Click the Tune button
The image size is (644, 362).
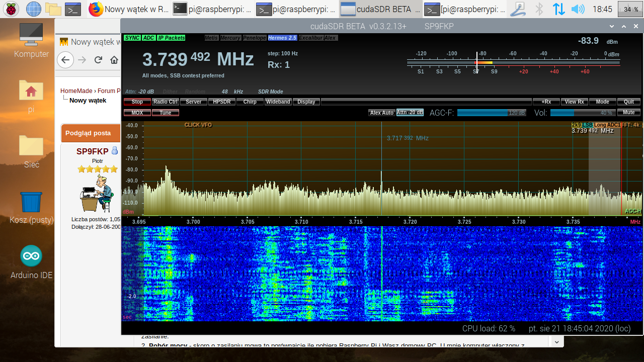click(x=166, y=113)
